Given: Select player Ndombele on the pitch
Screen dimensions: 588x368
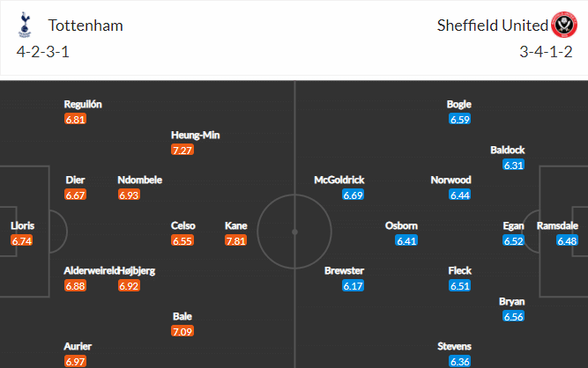Looking at the screenshot, I should (x=139, y=180).
